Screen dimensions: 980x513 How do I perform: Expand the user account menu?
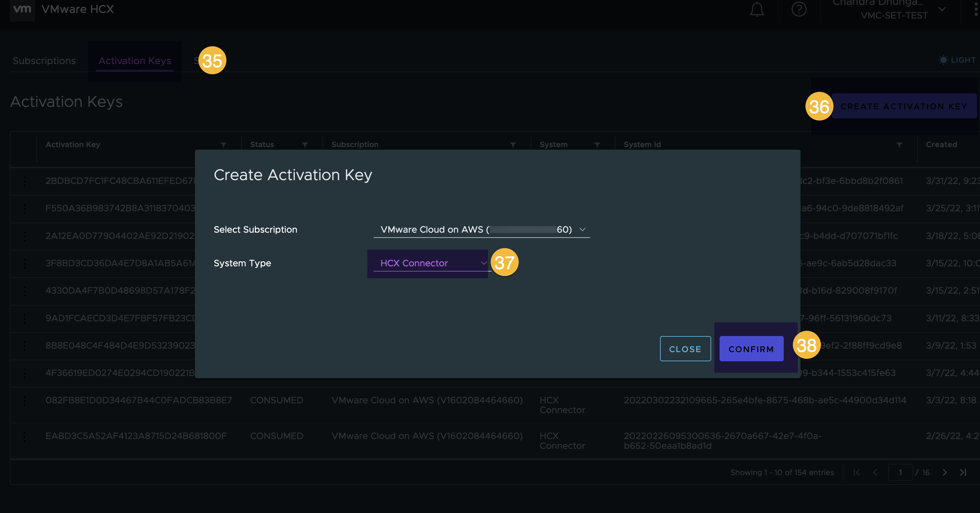[x=942, y=9]
